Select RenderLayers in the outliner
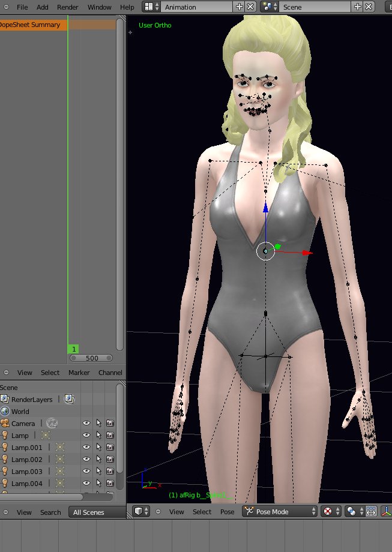This screenshot has width=392, height=552. [32, 400]
